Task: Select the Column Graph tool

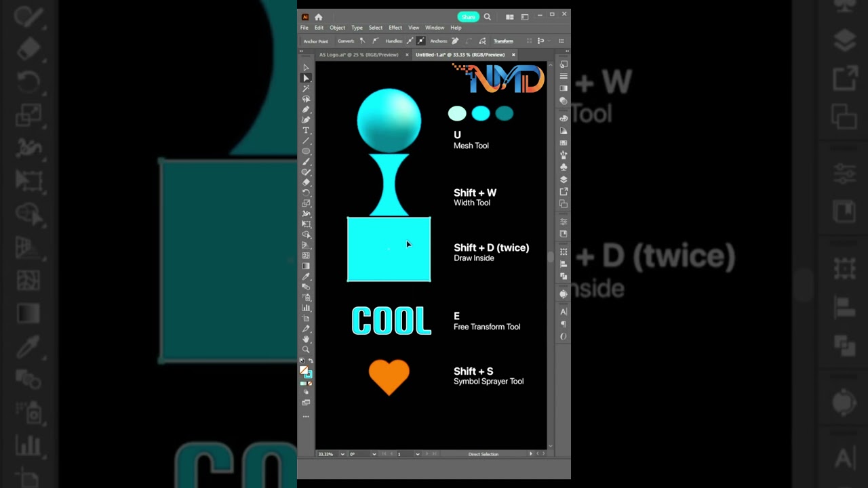Action: click(x=306, y=308)
